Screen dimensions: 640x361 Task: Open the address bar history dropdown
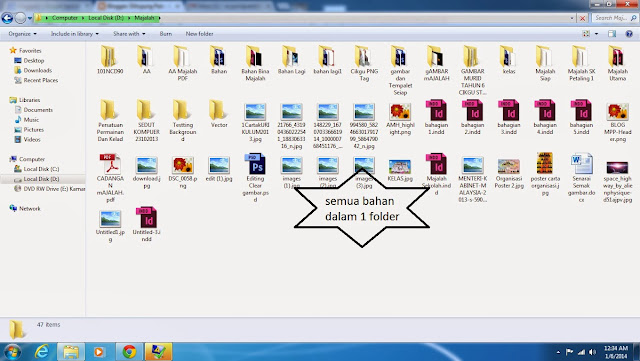572,18
